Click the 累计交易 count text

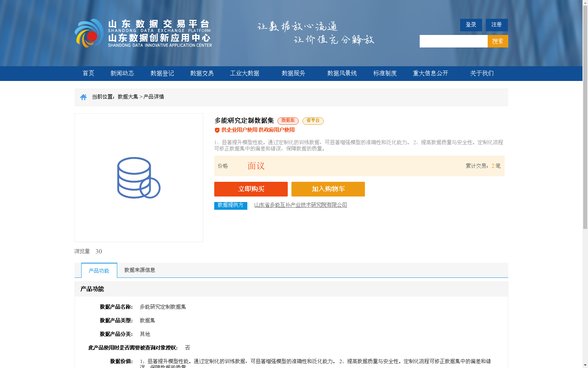pyautogui.click(x=483, y=166)
